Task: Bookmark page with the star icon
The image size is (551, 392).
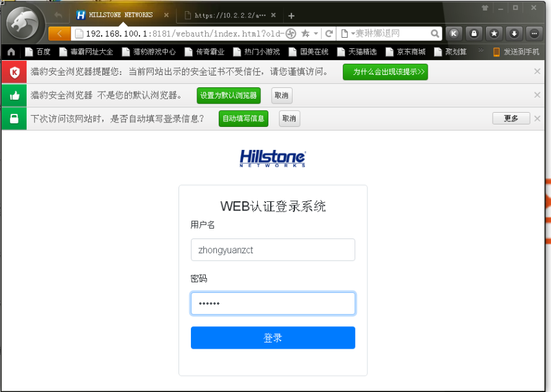Action: pyautogui.click(x=305, y=33)
